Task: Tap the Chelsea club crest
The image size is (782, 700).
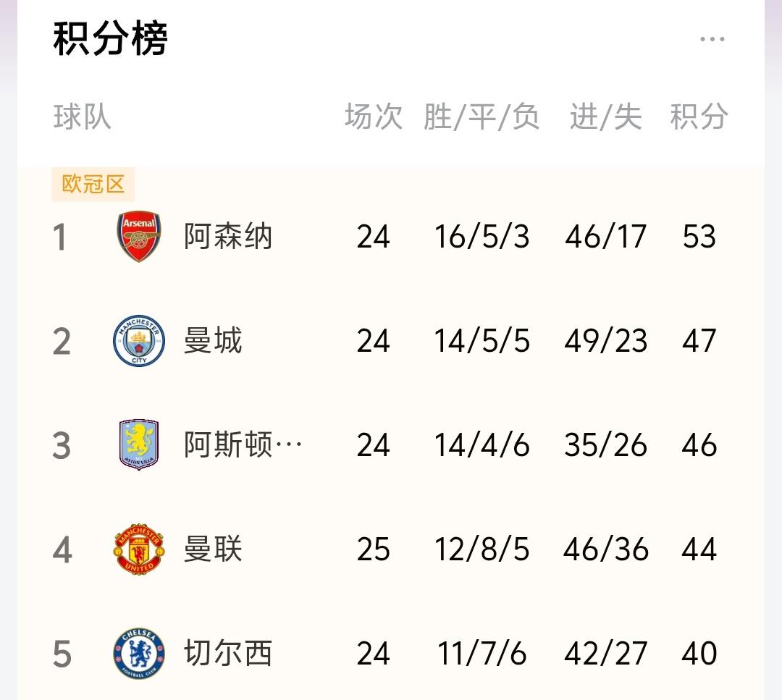Action: [x=139, y=653]
